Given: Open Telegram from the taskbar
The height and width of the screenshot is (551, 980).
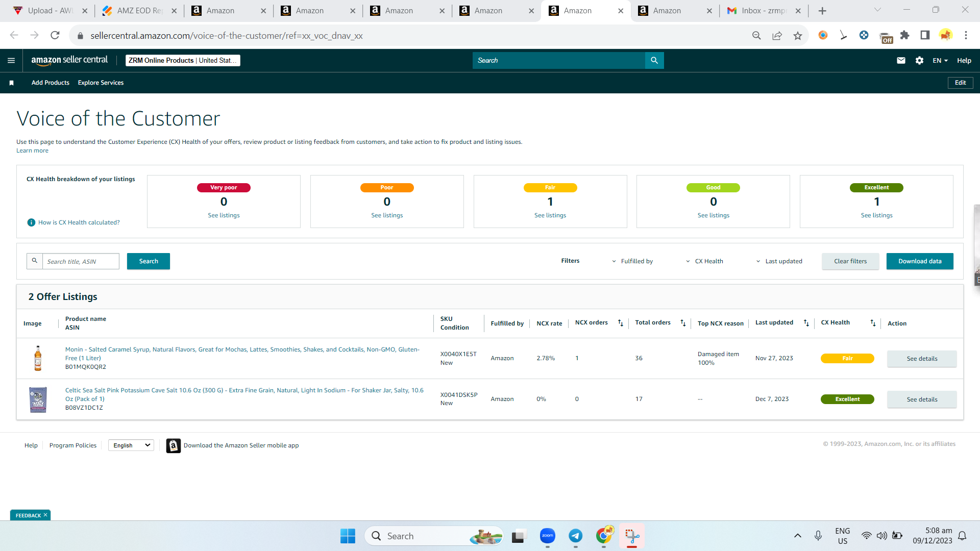Looking at the screenshot, I should 576,536.
